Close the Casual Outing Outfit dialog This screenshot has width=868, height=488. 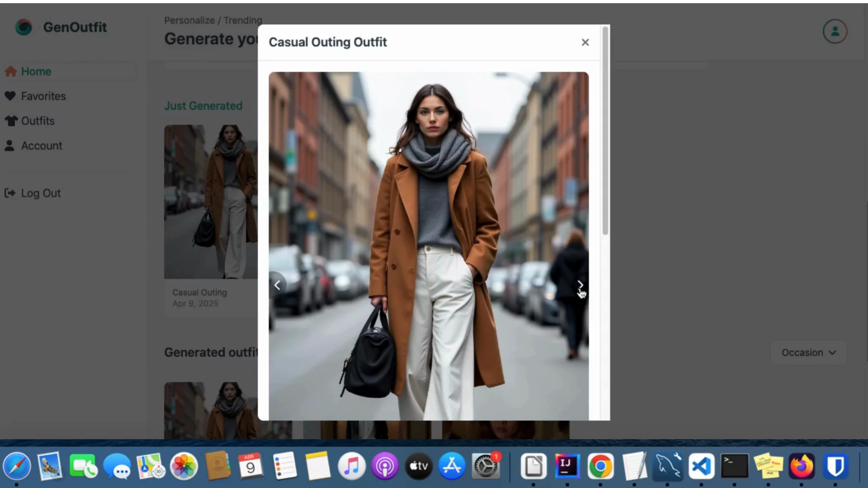tap(585, 42)
